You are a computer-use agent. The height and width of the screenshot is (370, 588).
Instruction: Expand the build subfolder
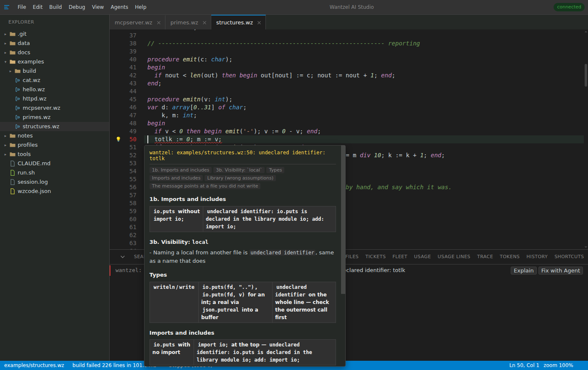click(x=10, y=71)
